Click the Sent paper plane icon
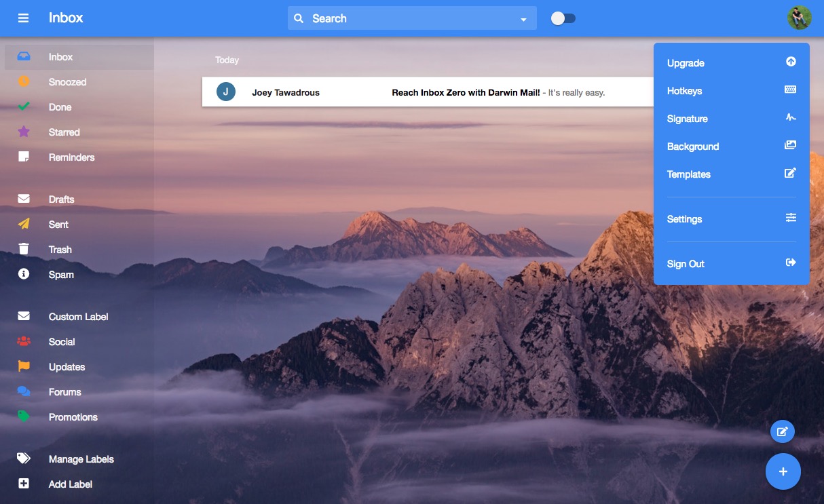The image size is (824, 504). click(x=24, y=225)
